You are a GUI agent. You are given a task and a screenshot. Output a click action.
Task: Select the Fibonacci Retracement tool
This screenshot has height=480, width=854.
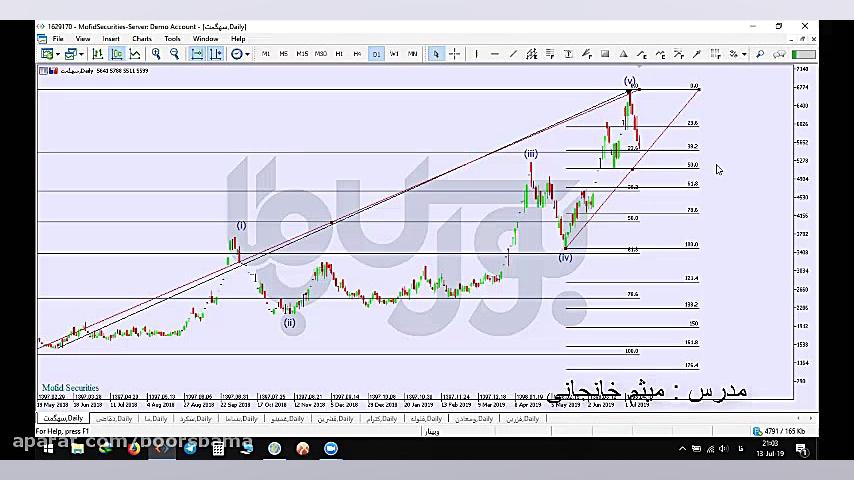tap(550, 54)
